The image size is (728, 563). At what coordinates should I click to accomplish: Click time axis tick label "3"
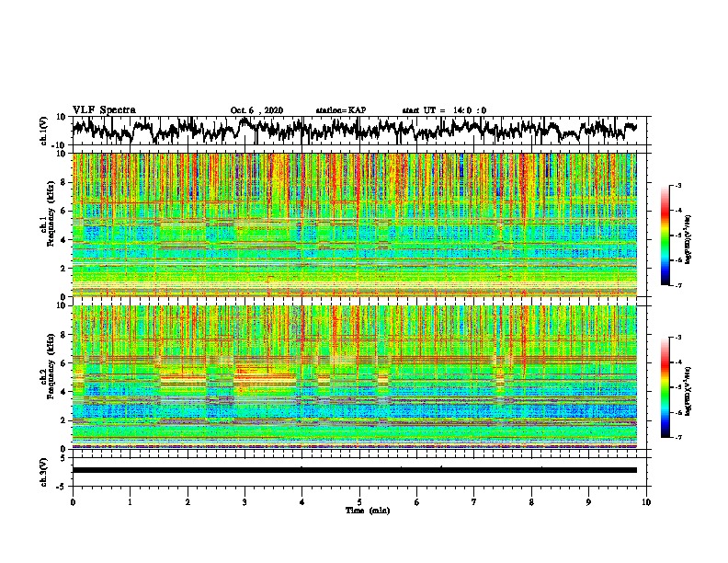245,502
